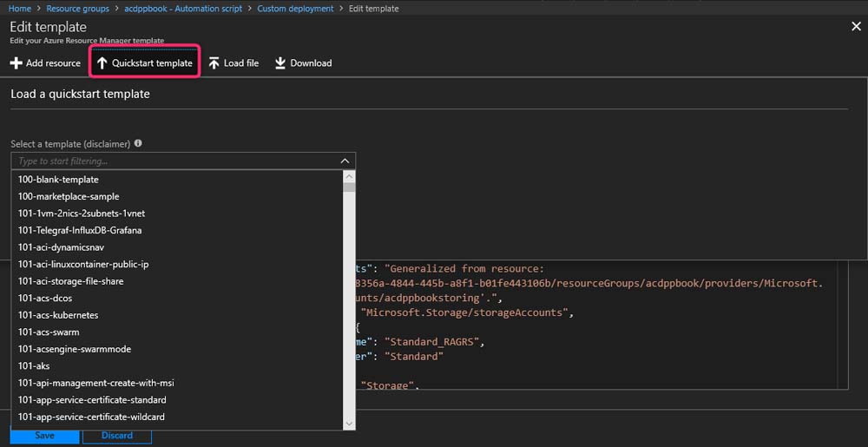
Task: Click the Download icon in toolbar
Action: click(280, 63)
